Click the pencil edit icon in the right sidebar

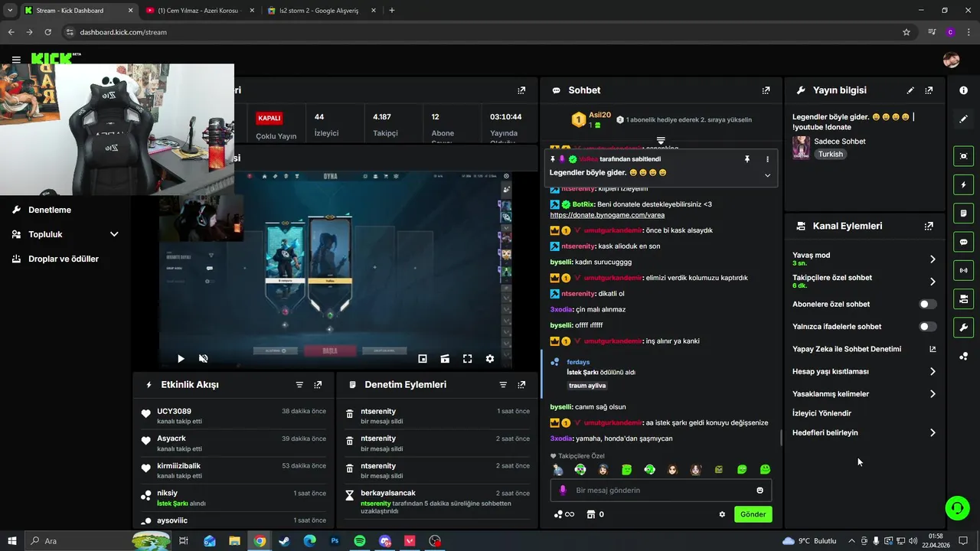(963, 119)
